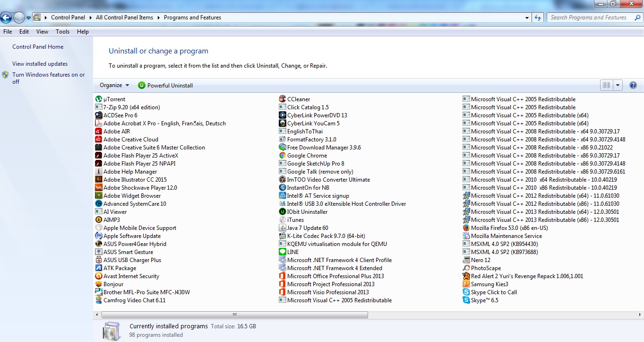The image size is (644, 342).
Task: Select the Avast Internet Security icon
Action: 99,276
